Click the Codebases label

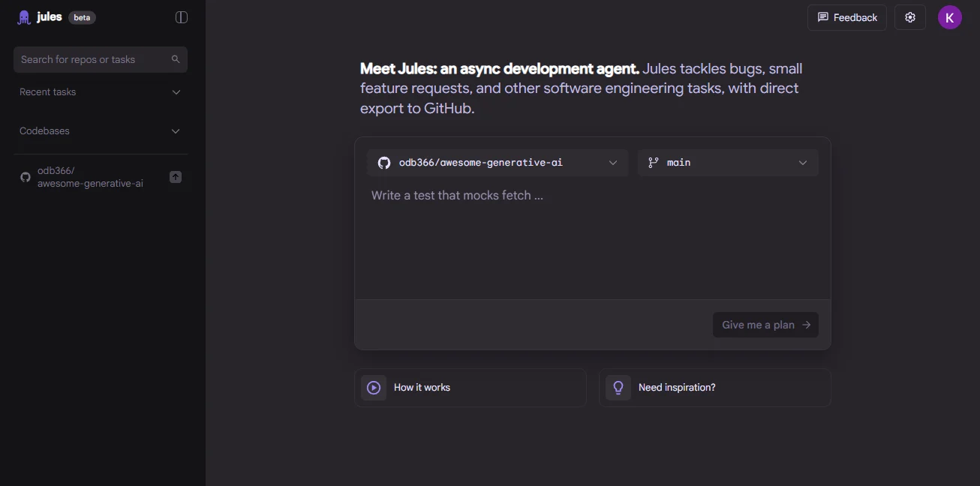point(44,131)
